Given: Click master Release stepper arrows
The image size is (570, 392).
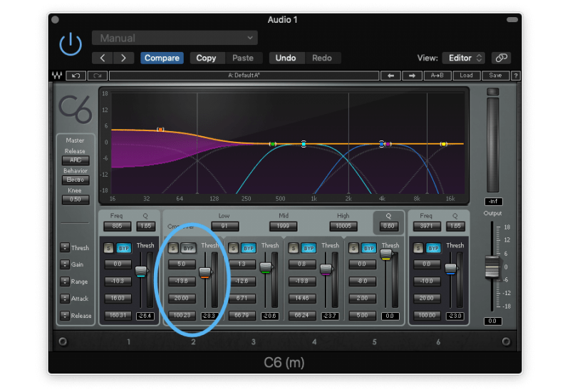Looking at the screenshot, I should pos(65,315).
